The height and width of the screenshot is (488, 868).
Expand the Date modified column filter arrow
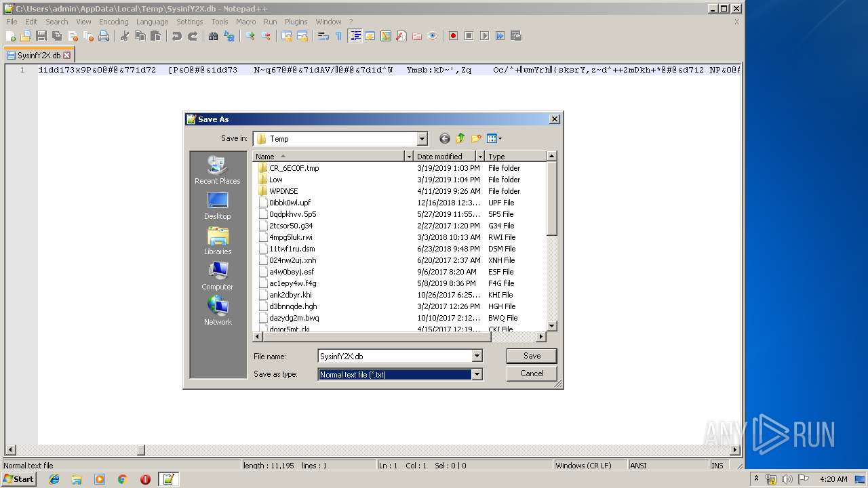480,157
